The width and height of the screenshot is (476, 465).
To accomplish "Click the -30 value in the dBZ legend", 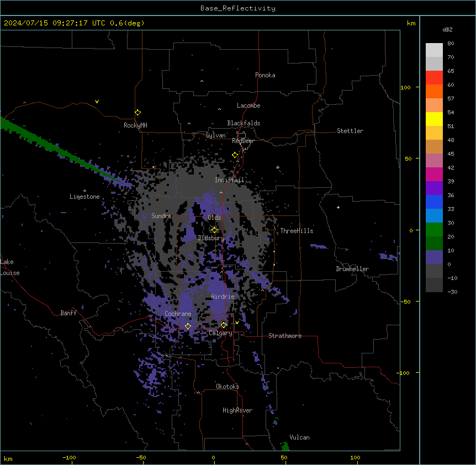I will coord(452,292).
